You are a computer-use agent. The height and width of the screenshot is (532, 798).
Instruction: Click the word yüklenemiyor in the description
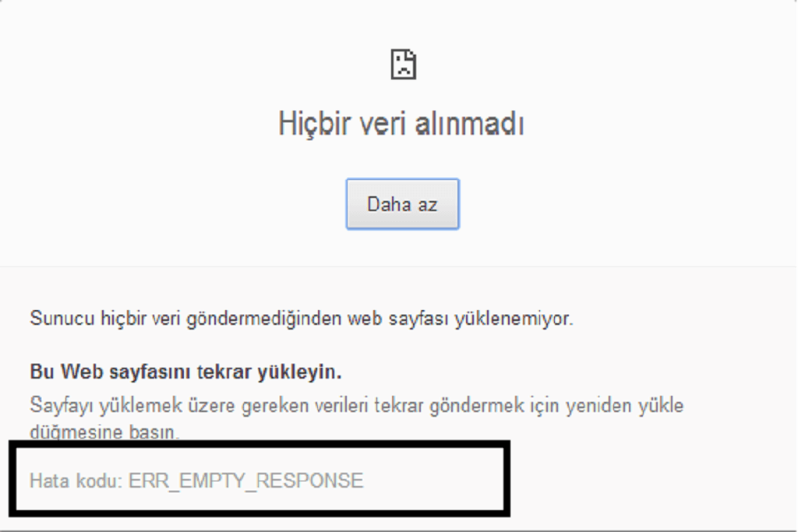pyautogui.click(x=514, y=319)
